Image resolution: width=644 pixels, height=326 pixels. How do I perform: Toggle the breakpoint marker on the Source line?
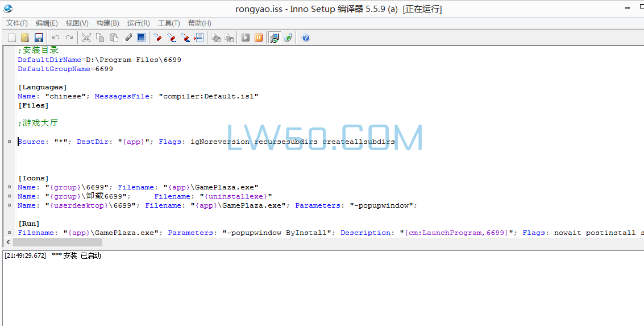[10, 142]
